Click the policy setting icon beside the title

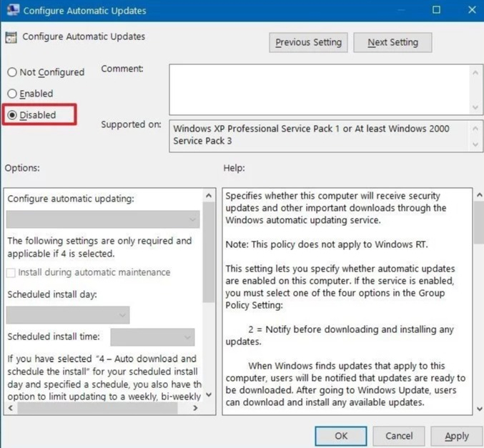coord(11,37)
